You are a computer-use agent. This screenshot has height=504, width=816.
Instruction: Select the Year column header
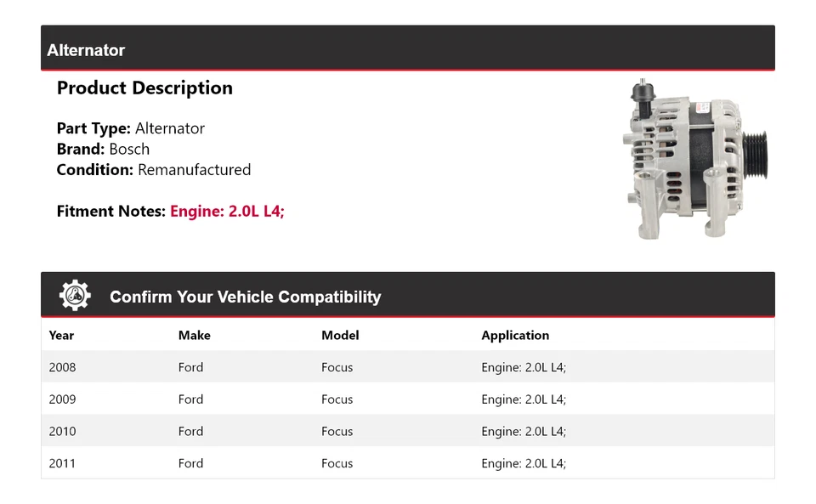tap(61, 335)
